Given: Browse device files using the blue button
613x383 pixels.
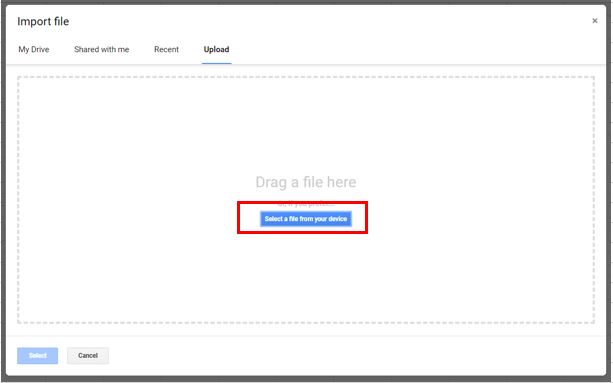Looking at the screenshot, I should point(306,219).
